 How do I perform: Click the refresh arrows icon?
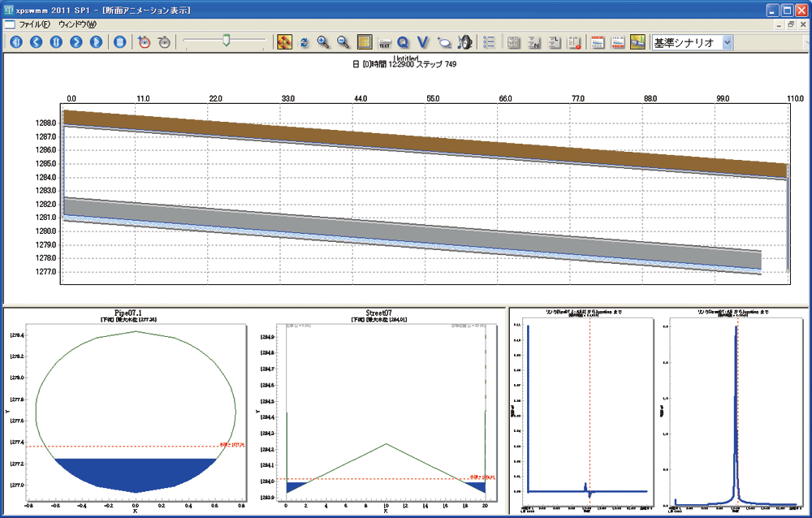pyautogui.click(x=304, y=41)
